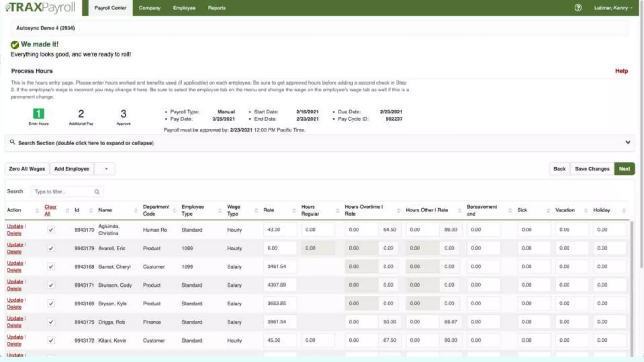Open the Company menu
The image size is (644, 362).
tap(149, 8)
